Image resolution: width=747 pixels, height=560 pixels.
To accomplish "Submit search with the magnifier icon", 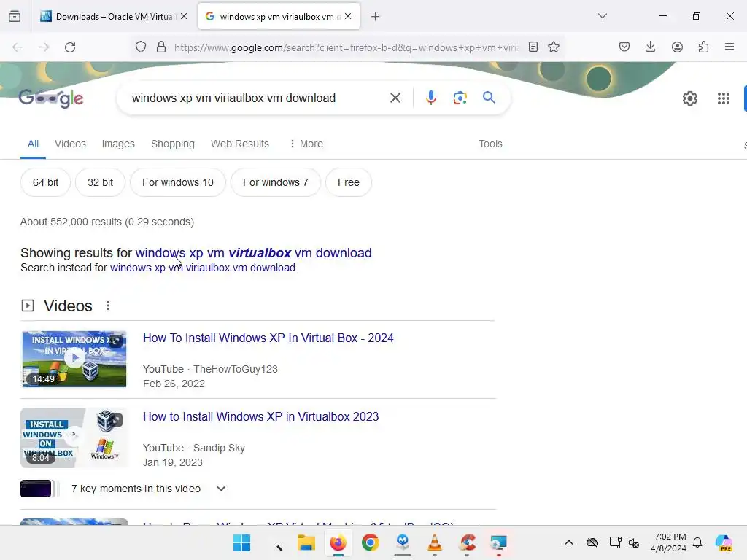I will [x=489, y=98].
